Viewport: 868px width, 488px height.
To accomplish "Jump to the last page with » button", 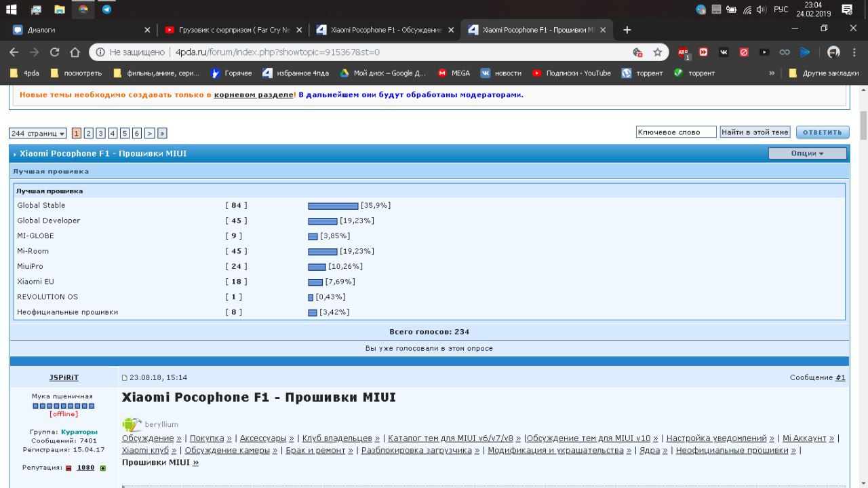I will click(162, 133).
